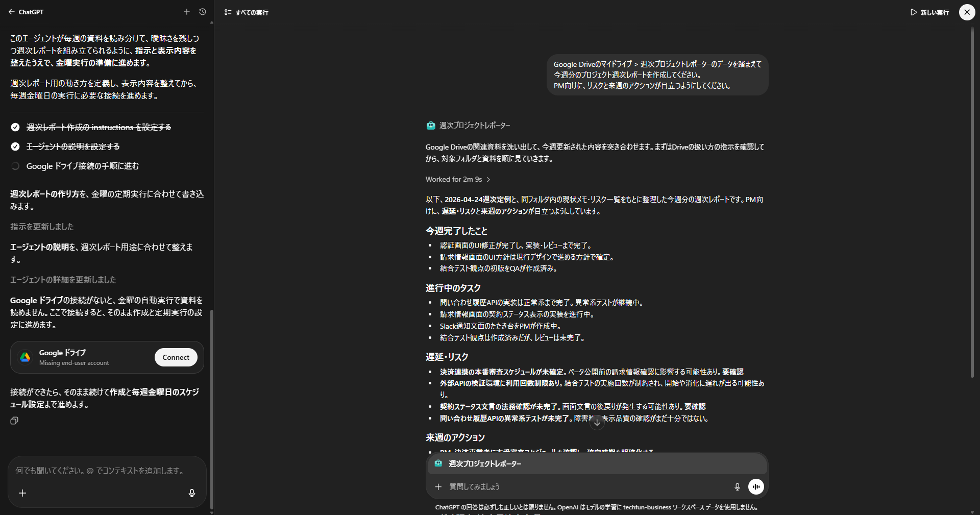
Task: Click the Missing end-user account text
Action: [x=74, y=363]
